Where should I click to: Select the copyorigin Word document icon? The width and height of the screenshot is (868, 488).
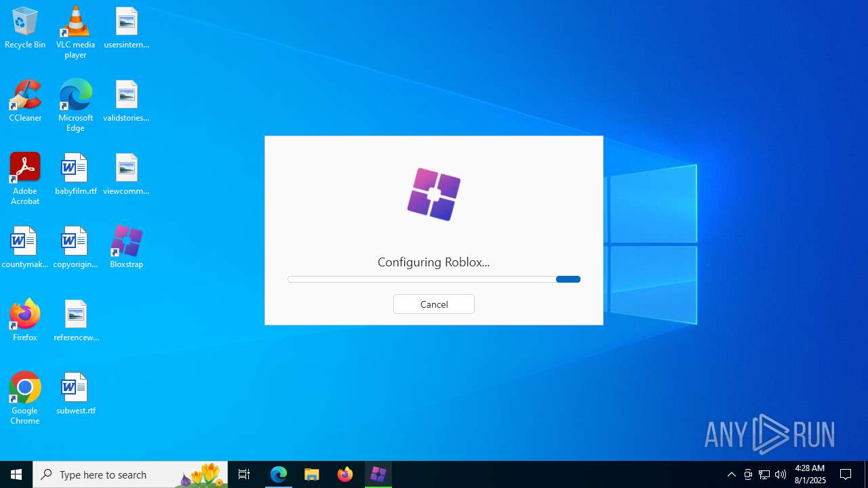(75, 248)
